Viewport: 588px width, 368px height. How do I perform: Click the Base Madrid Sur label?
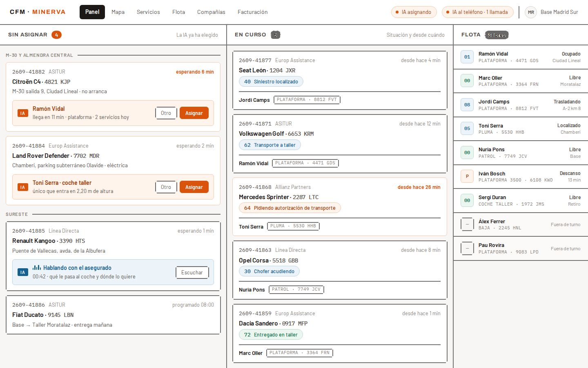point(559,12)
